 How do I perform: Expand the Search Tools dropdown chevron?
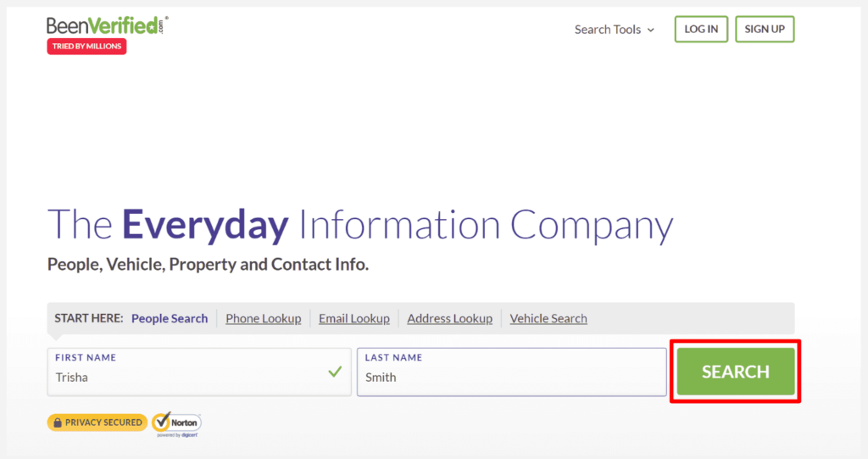[651, 30]
